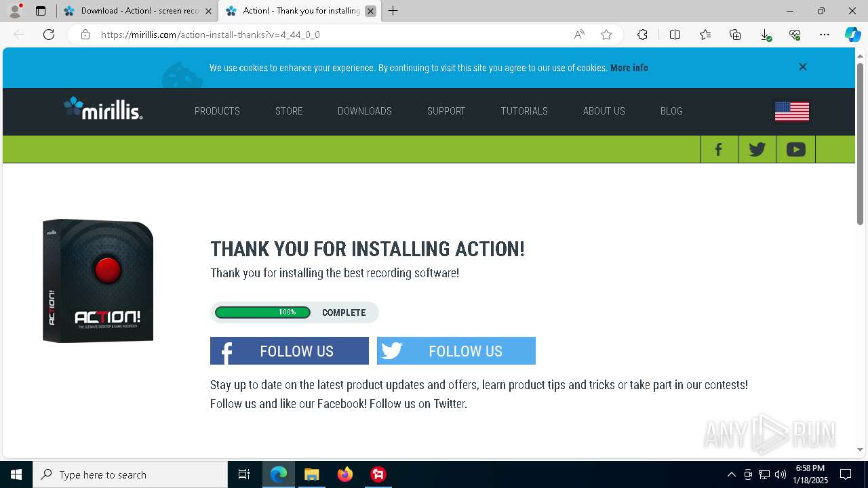This screenshot has height=488, width=868.
Task: Open the tab actions menu
Action: (41, 11)
